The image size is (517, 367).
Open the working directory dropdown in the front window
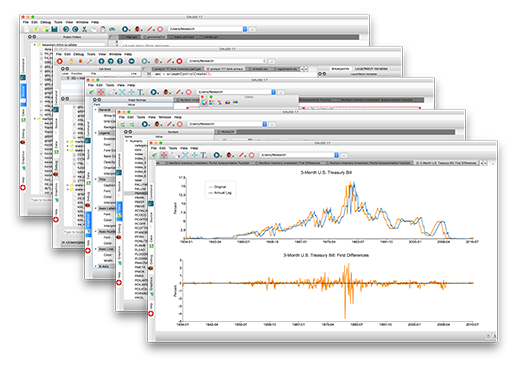pos(336,155)
